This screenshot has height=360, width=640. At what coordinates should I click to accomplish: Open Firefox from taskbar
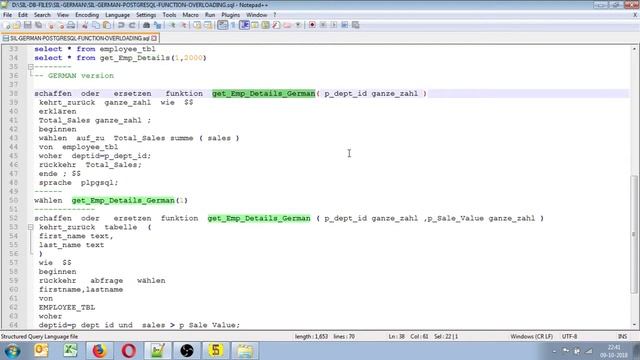click(x=99, y=351)
